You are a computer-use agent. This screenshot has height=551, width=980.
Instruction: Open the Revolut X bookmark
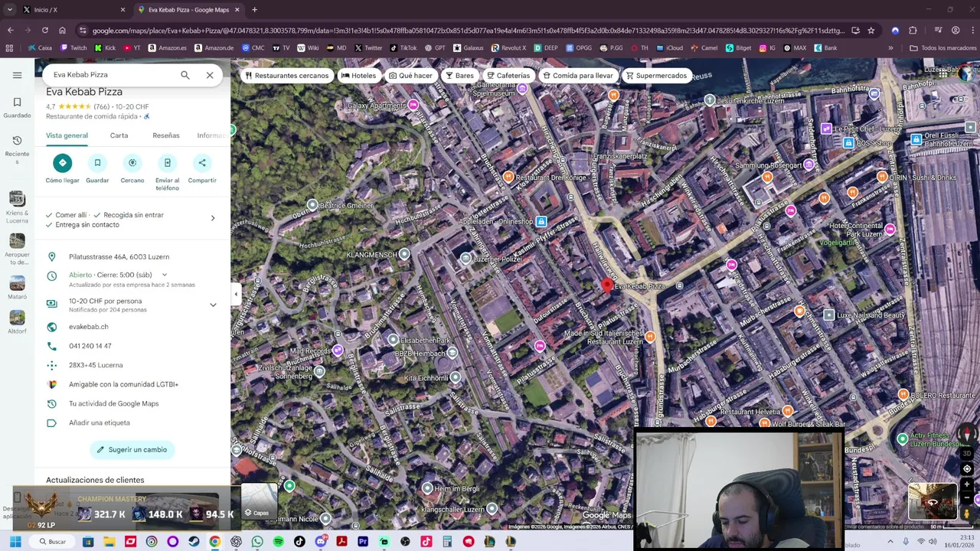tap(508, 47)
